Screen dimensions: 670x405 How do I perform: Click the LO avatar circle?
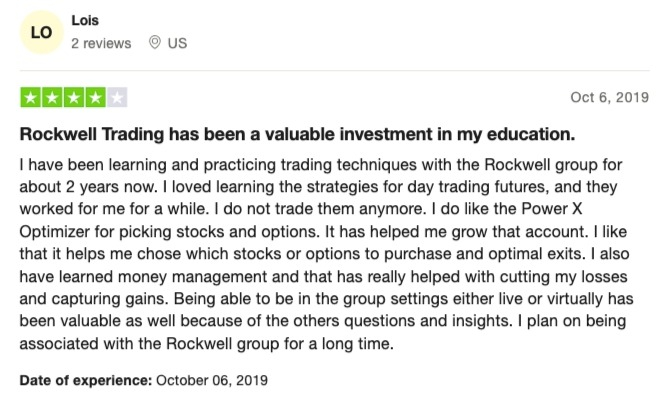(x=41, y=32)
